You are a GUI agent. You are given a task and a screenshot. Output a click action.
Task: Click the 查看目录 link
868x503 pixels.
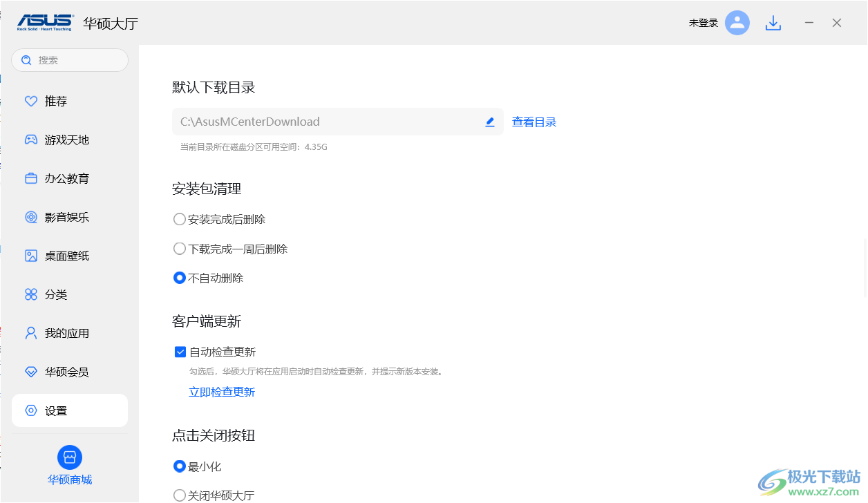[534, 122]
